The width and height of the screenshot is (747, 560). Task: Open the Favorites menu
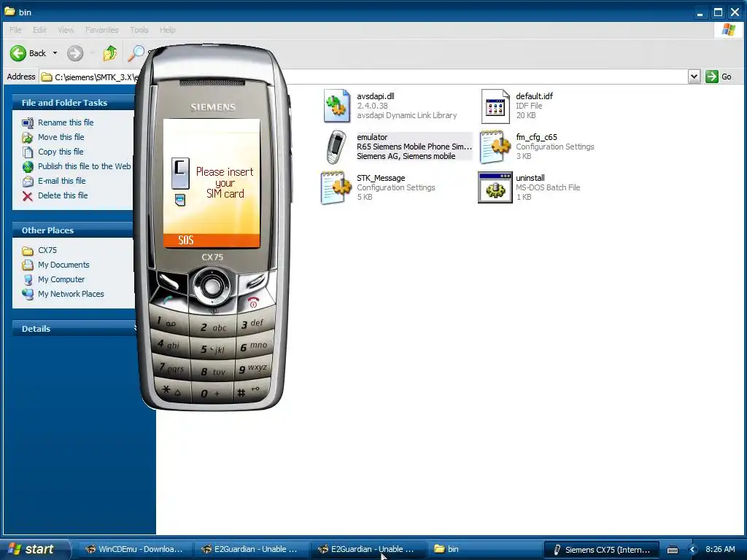click(x=102, y=29)
